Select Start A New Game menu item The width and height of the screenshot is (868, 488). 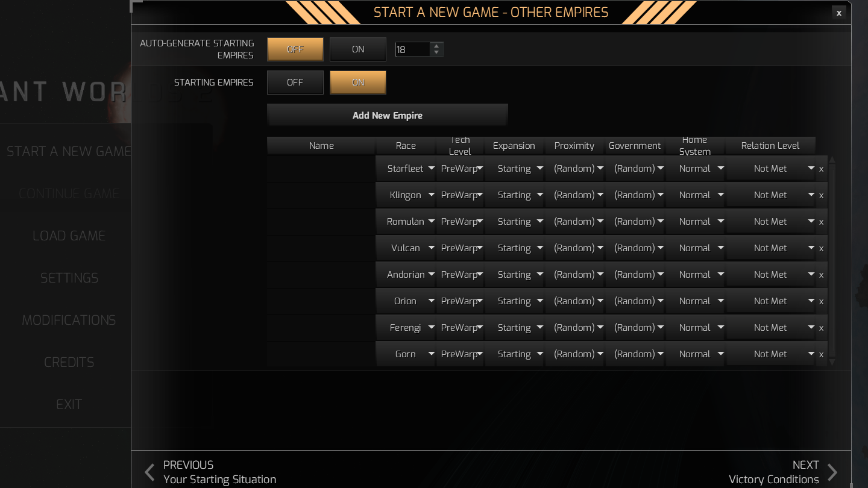click(x=69, y=151)
